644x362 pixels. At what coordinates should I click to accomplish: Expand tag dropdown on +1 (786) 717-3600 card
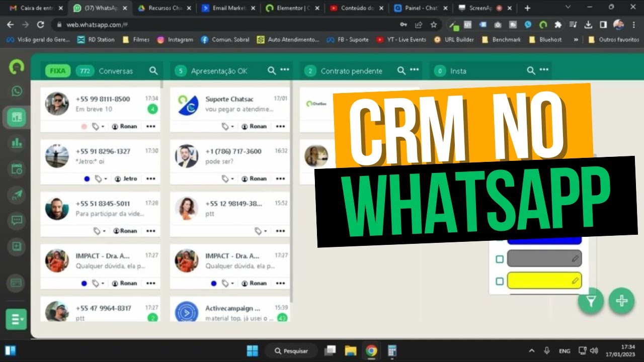228,178
